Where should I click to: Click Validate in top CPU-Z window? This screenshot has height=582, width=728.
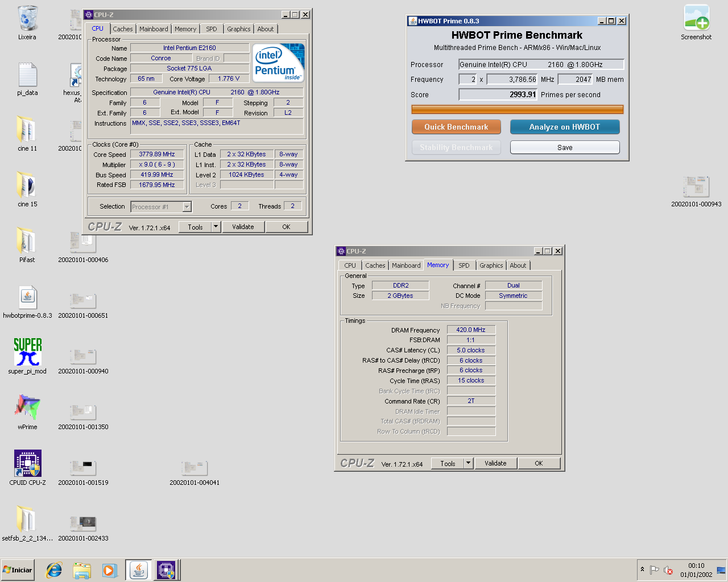[243, 227]
